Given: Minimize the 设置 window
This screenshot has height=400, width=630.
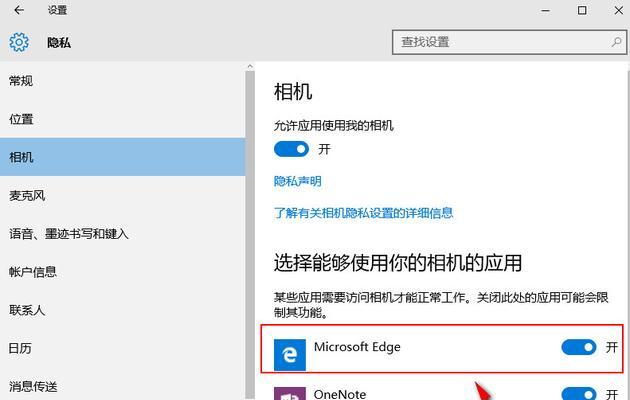Looking at the screenshot, I should click(x=545, y=10).
